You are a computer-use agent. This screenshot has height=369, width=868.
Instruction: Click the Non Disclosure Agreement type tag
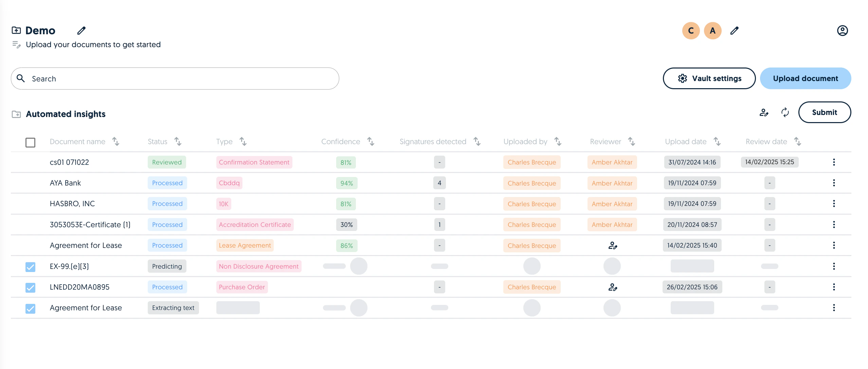click(x=259, y=266)
